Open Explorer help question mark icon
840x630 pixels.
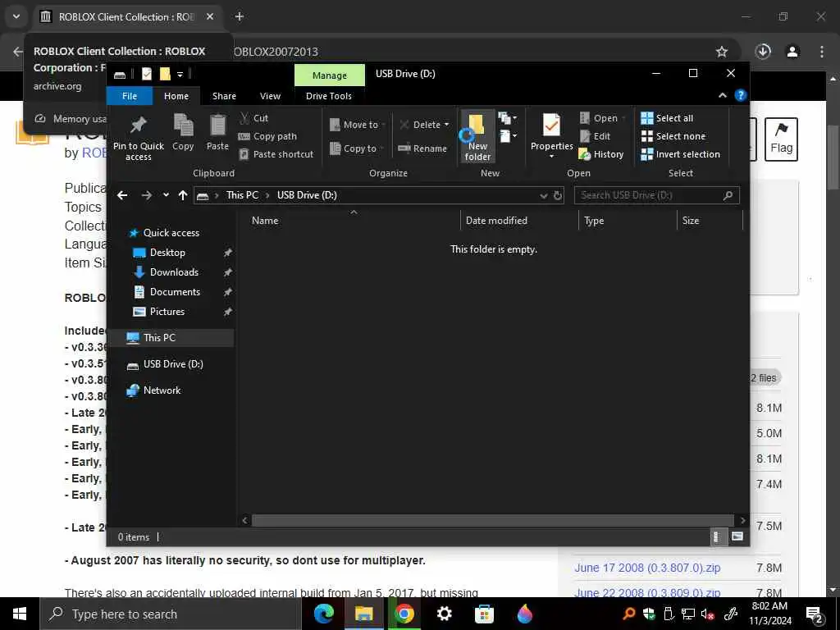point(741,95)
